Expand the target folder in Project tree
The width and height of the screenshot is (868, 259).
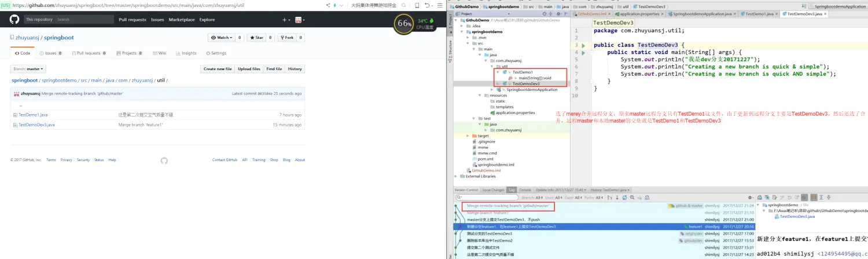[x=468, y=136]
